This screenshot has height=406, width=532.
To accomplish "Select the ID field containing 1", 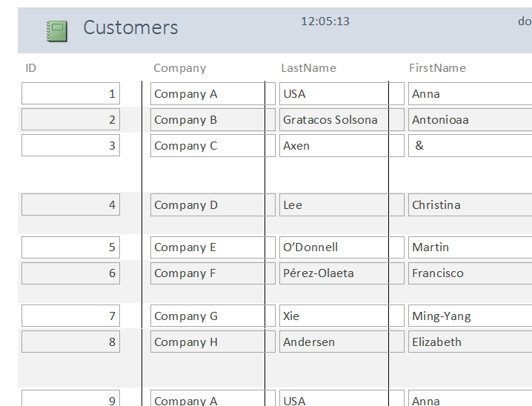I will tap(70, 94).
